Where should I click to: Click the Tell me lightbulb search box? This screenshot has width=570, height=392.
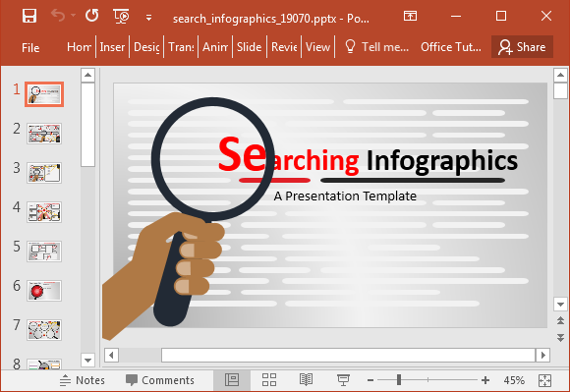coord(376,47)
